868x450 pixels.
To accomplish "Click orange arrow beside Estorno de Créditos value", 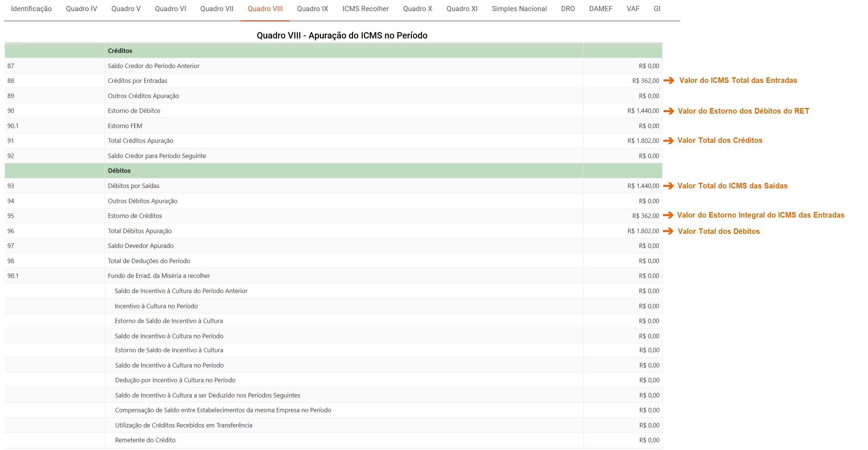I will [668, 215].
